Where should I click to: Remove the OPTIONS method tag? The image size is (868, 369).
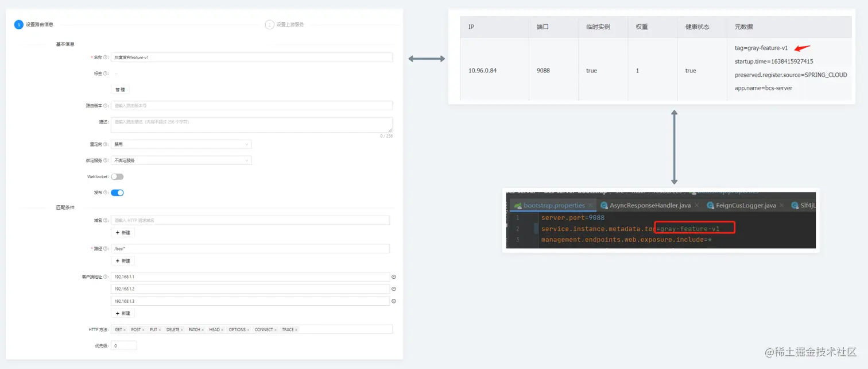249,329
